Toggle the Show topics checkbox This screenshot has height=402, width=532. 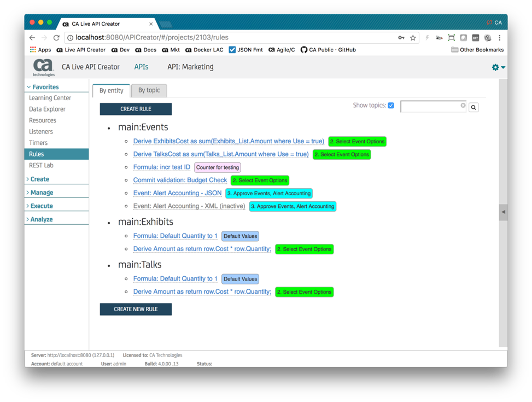(391, 105)
